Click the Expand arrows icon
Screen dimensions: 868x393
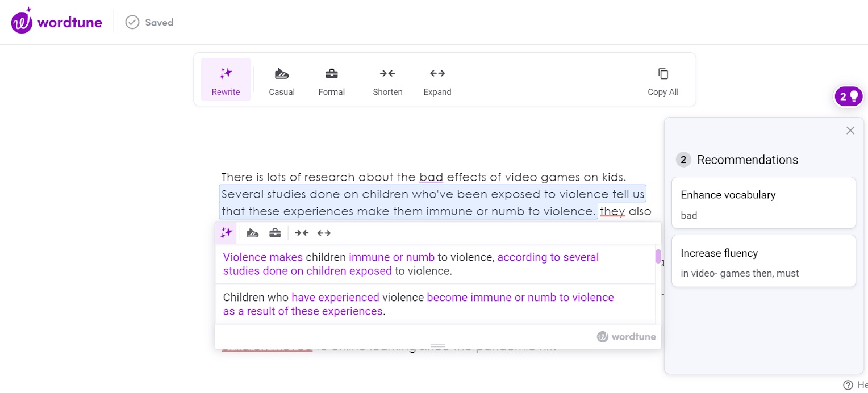coord(437,80)
